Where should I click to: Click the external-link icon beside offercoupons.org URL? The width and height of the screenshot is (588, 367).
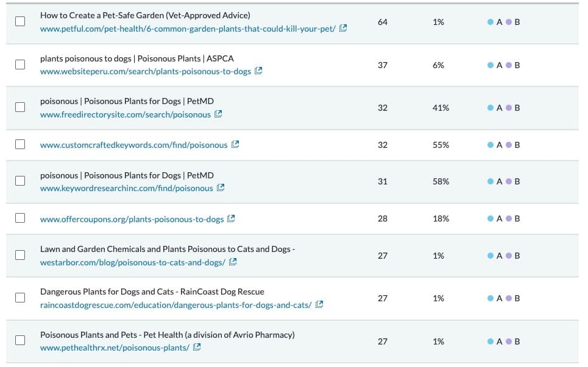[x=231, y=218]
